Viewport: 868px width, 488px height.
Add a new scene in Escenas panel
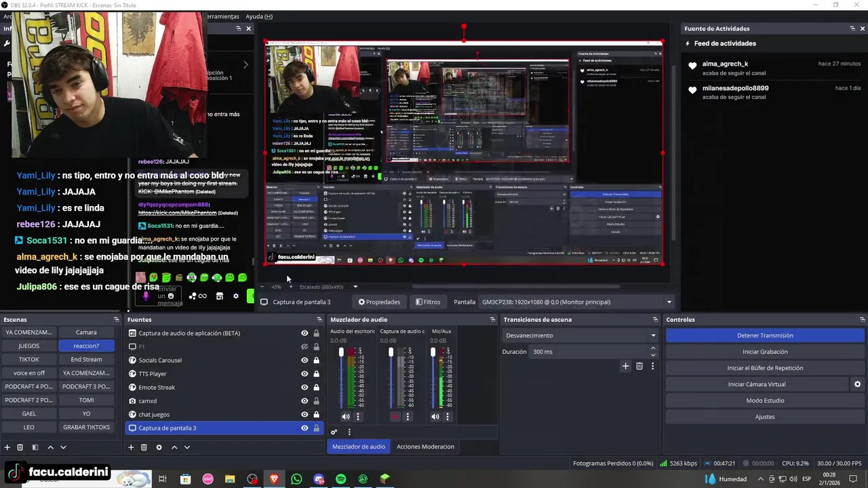click(x=7, y=447)
